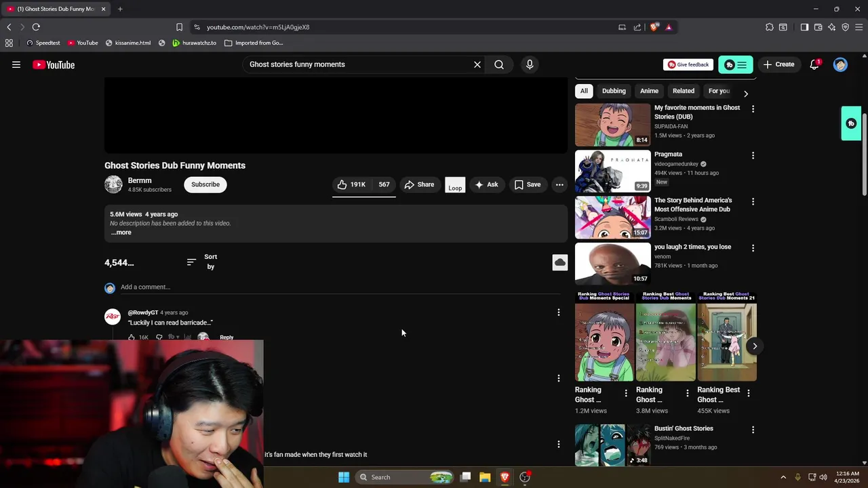This screenshot has height=488, width=868.
Task: Like the video with 191K likes
Action: (351, 184)
